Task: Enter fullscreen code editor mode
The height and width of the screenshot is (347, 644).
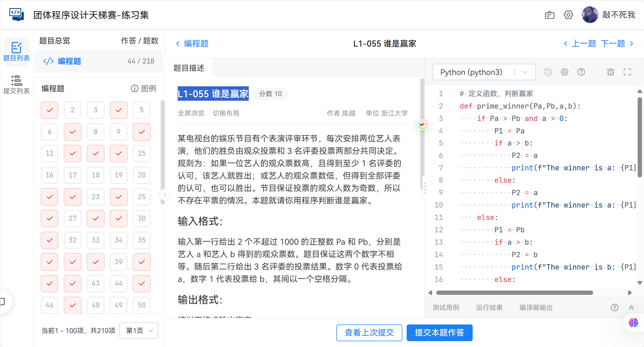Action: click(627, 72)
